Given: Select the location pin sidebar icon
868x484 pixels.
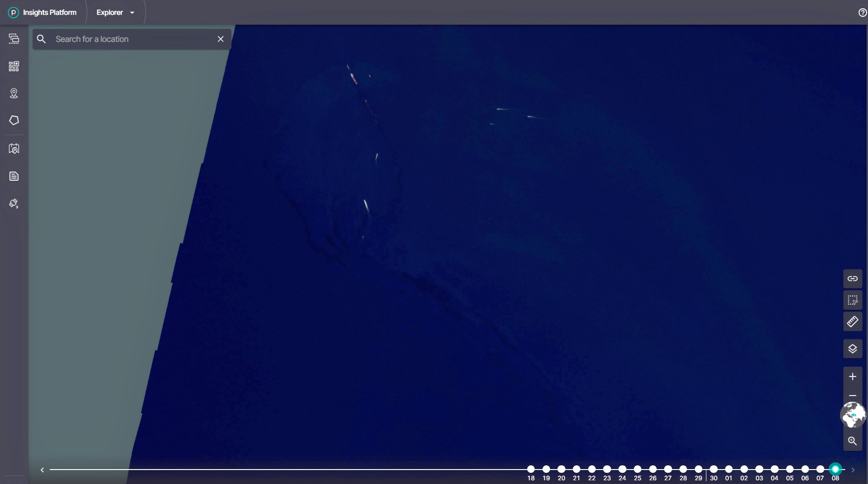Looking at the screenshot, I should point(14,93).
